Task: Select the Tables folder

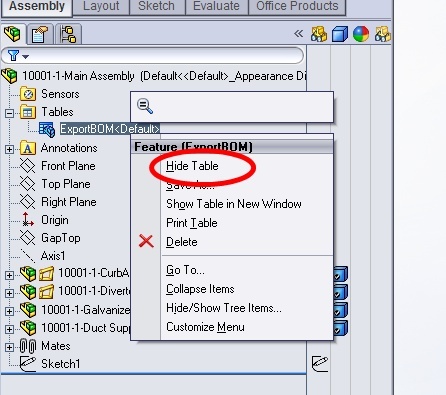Action: click(x=57, y=112)
